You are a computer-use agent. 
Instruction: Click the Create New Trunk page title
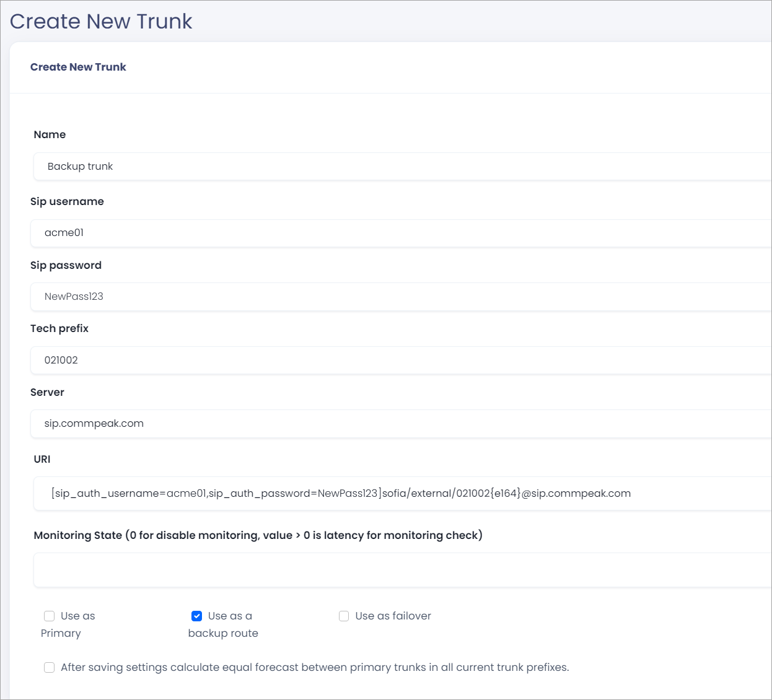101,22
